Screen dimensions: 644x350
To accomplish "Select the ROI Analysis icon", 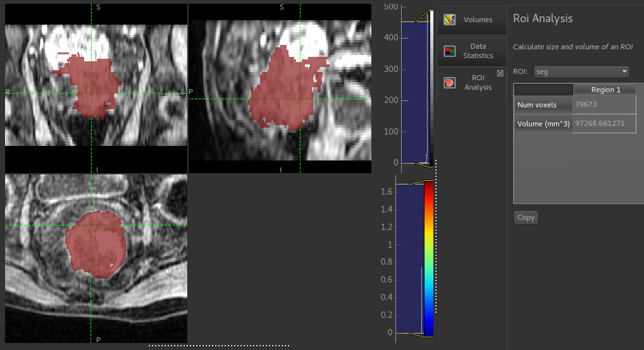I will 450,83.
